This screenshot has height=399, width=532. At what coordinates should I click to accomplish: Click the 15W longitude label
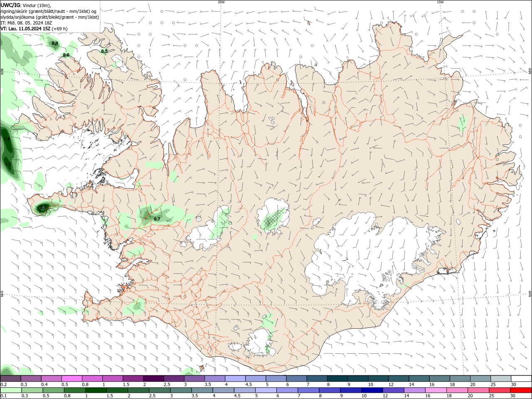point(440,2)
